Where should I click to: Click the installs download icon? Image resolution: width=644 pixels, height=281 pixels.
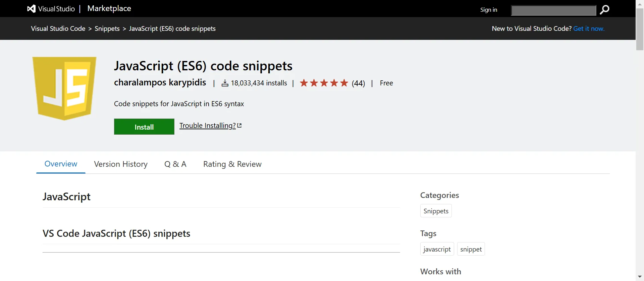click(225, 83)
